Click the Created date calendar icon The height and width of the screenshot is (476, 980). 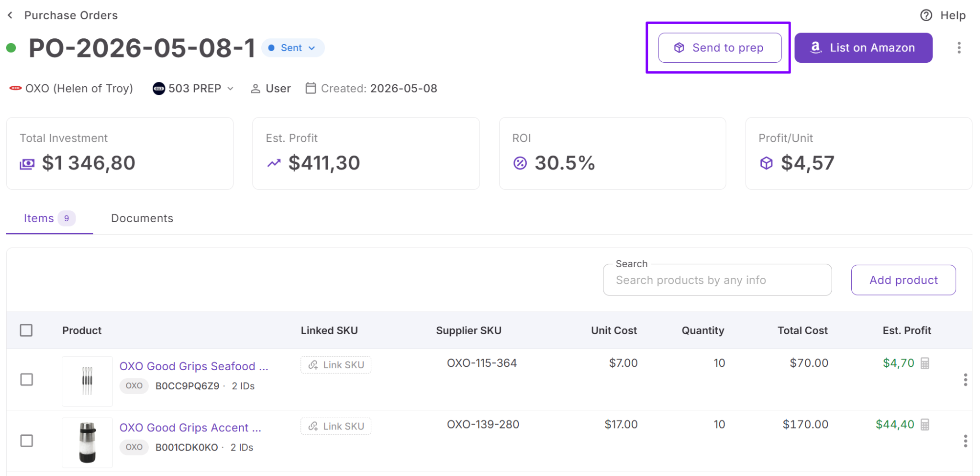311,88
